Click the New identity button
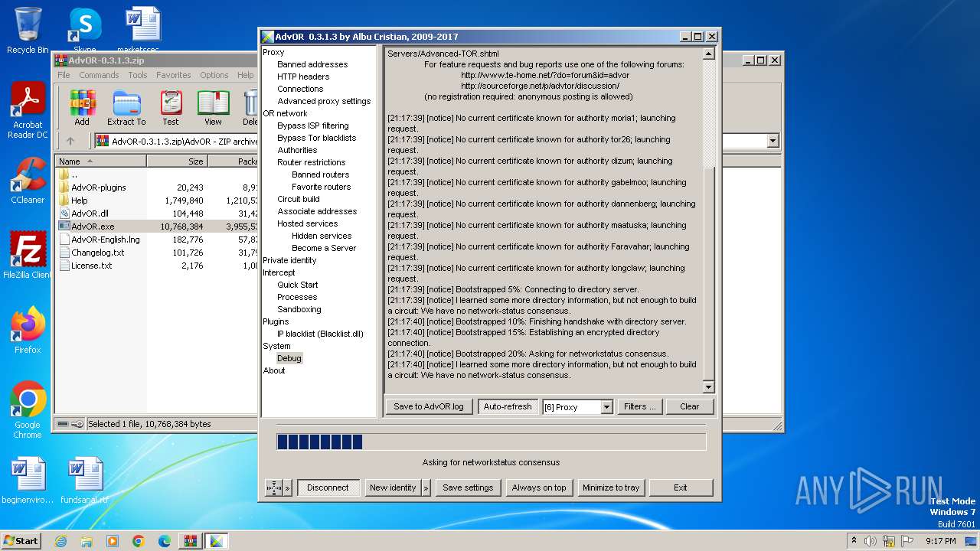Image resolution: width=980 pixels, height=551 pixels. tap(393, 487)
